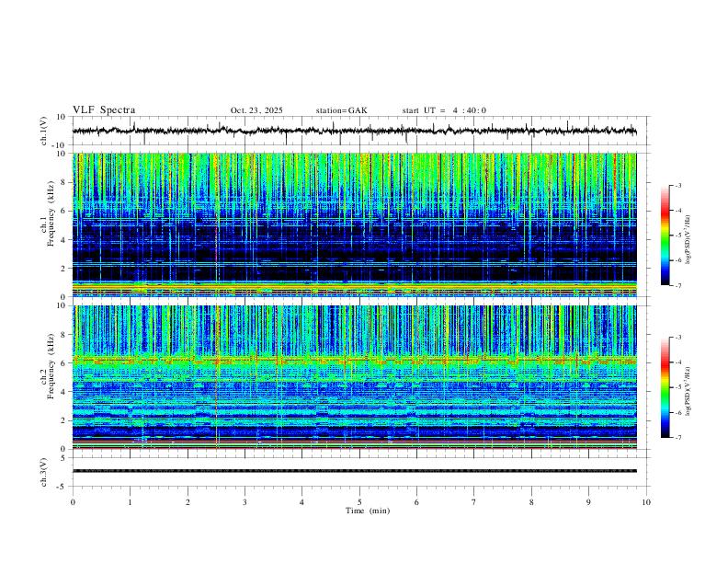728x563 pixels.
Task: Click the ch.1 spectrogram color scale bar
Action: [665, 236]
